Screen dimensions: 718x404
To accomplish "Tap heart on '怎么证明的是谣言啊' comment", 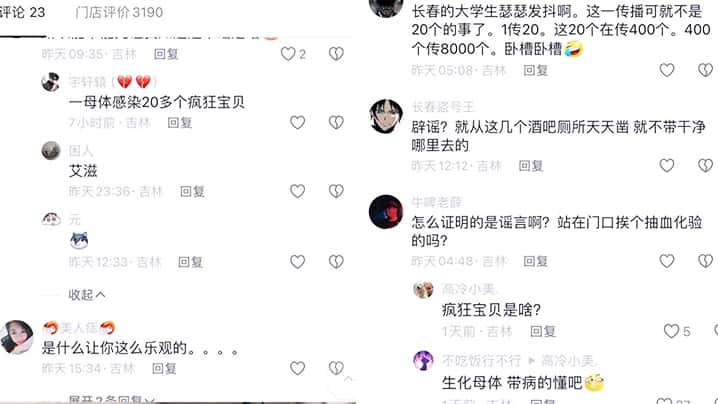I will (x=667, y=261).
